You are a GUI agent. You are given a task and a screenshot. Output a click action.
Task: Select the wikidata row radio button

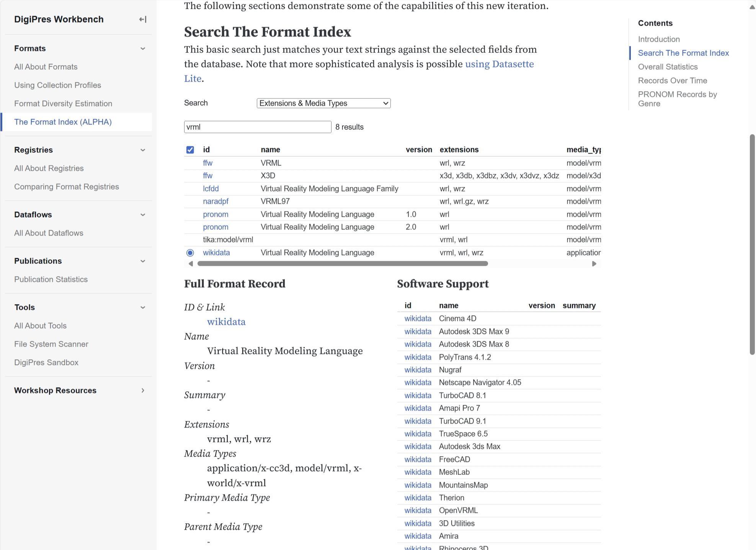(190, 253)
